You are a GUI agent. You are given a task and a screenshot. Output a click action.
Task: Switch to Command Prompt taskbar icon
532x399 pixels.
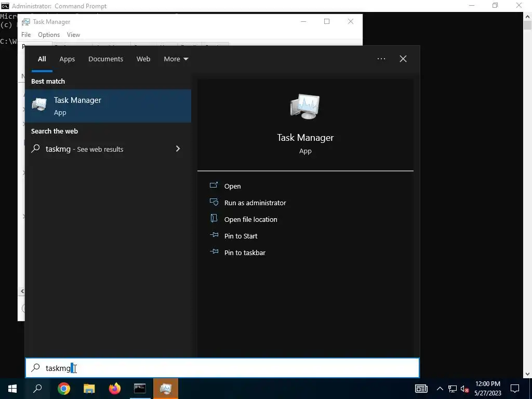[140, 389]
